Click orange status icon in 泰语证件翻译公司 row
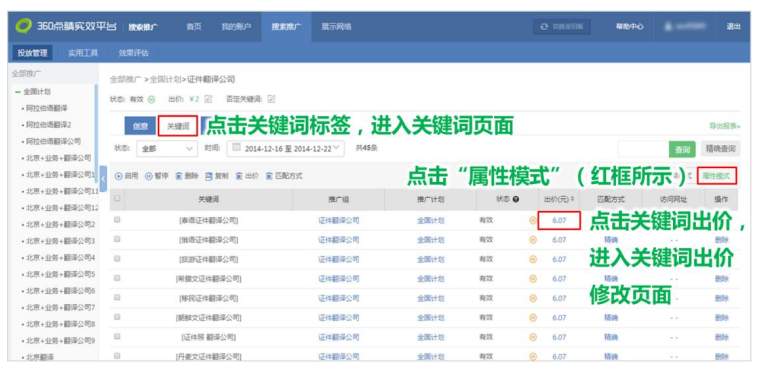 533,221
